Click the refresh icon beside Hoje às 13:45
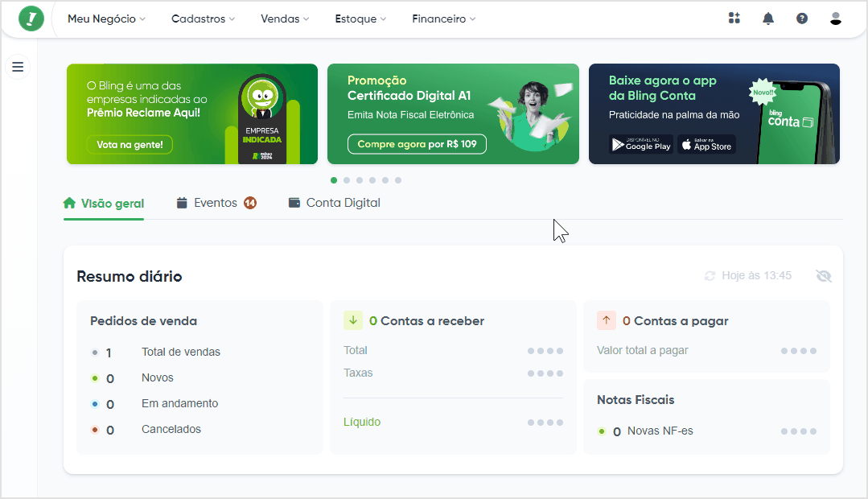868x499 pixels. [710, 276]
